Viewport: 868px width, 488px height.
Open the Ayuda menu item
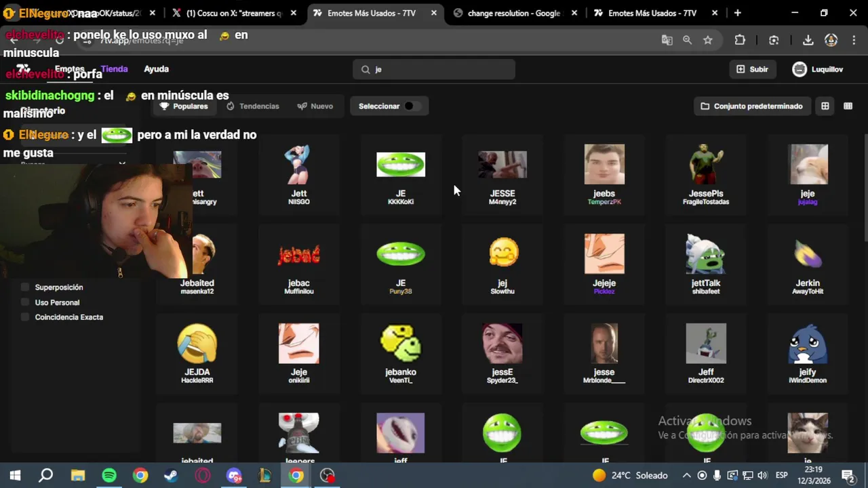pyautogui.click(x=156, y=69)
